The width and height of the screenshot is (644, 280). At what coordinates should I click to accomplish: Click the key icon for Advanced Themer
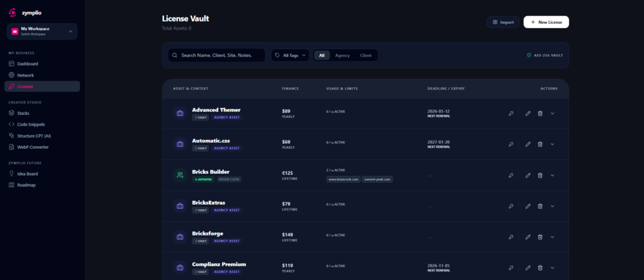511,114
